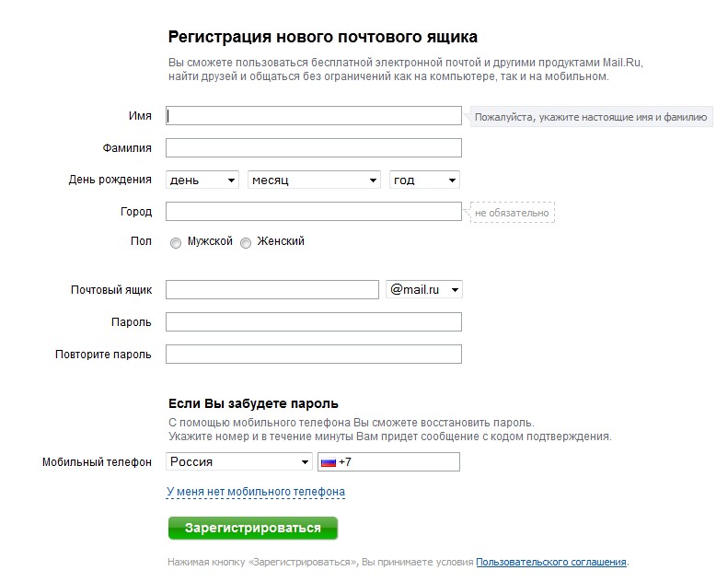Select the Мужской radio button
Image resolution: width=728 pixels, height=582 pixels.
click(176, 243)
